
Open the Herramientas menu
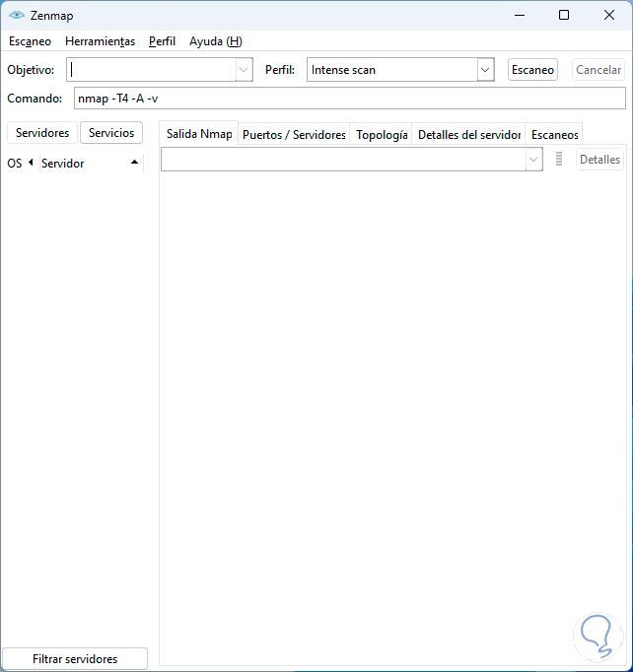click(100, 41)
